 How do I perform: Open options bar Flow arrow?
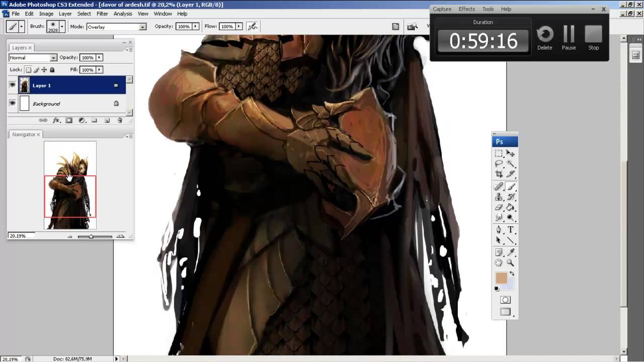[239, 26]
